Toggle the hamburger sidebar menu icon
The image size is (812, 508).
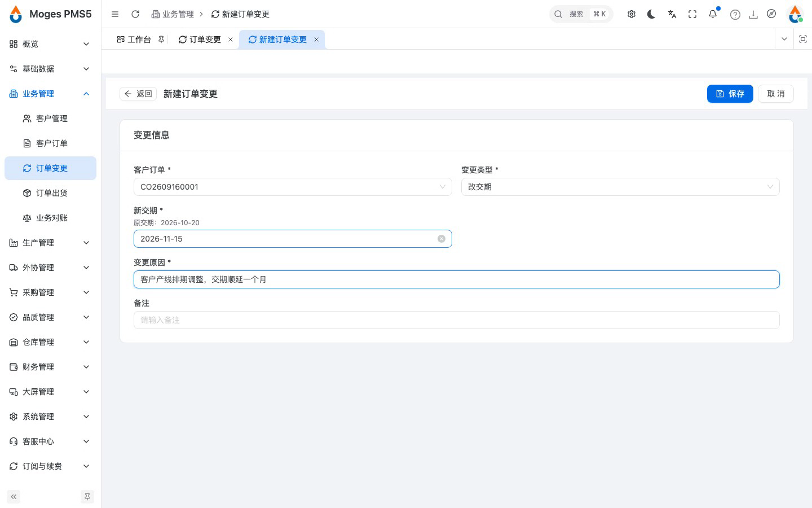(115, 14)
